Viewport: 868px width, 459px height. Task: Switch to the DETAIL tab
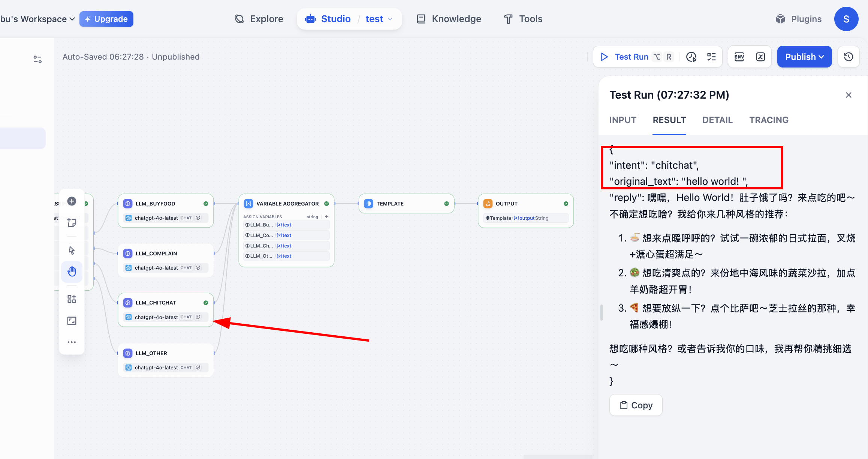click(x=717, y=120)
